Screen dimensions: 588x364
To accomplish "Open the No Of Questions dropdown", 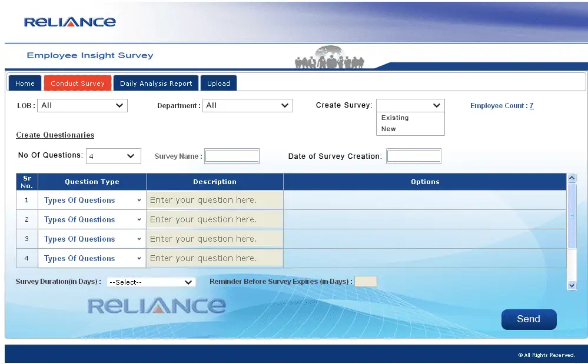I will (113, 156).
